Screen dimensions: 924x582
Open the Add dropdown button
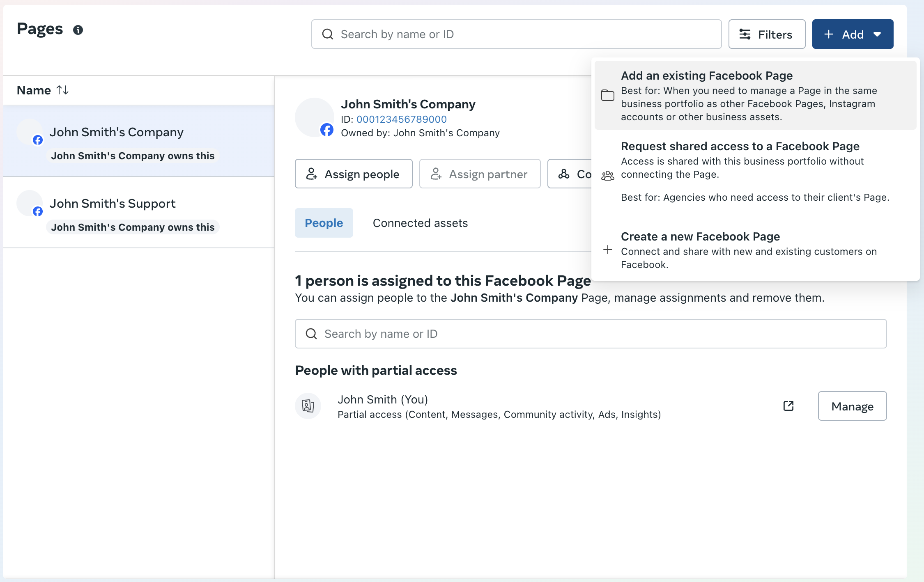(x=852, y=34)
